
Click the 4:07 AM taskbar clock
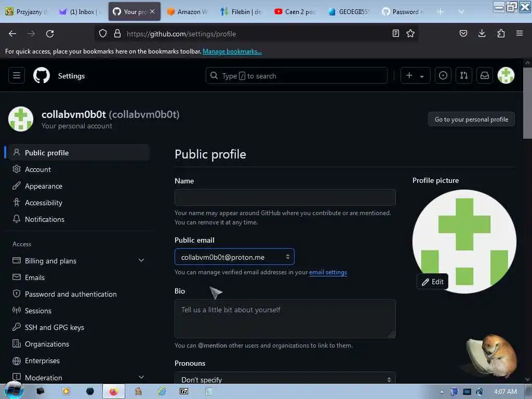click(506, 392)
